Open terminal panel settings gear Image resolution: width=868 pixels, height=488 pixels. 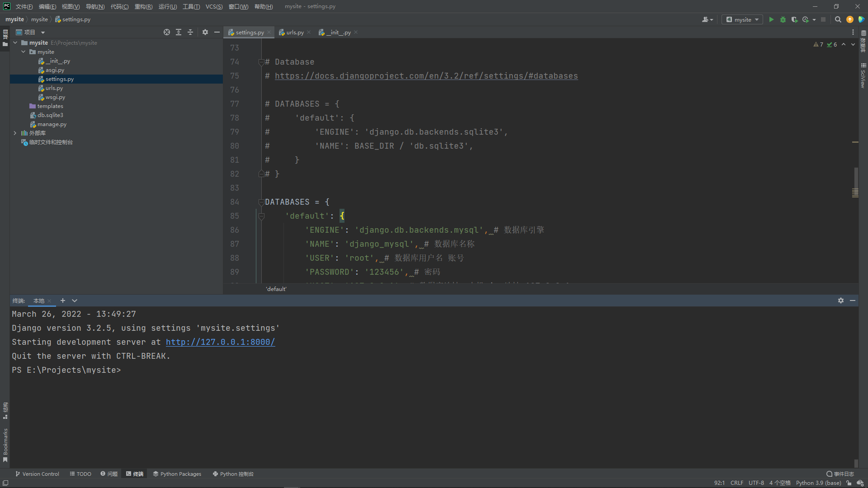841,300
